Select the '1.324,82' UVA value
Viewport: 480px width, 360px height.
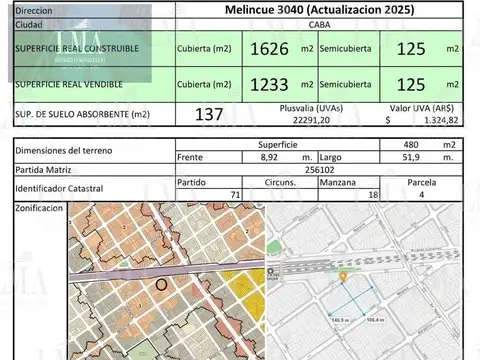[x=441, y=120]
